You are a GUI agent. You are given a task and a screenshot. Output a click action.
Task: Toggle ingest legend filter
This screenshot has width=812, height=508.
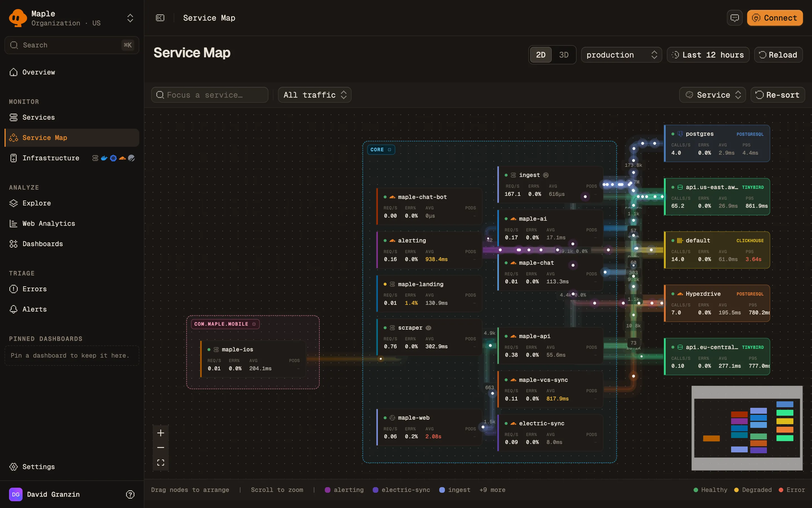click(x=455, y=490)
